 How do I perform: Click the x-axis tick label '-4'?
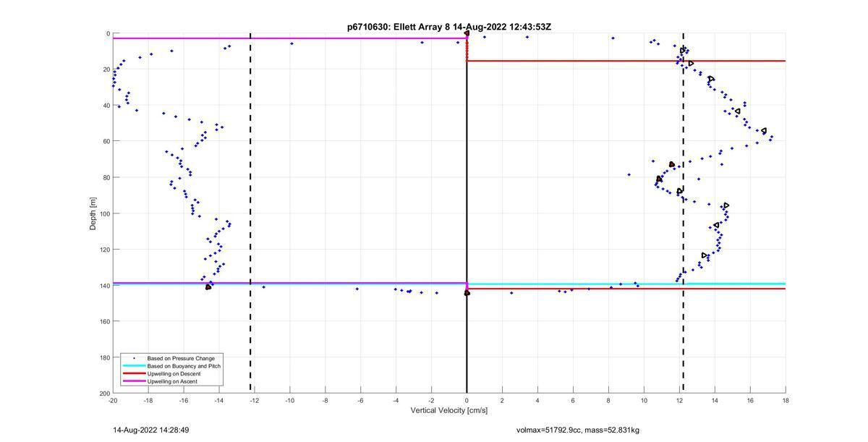[396, 400]
